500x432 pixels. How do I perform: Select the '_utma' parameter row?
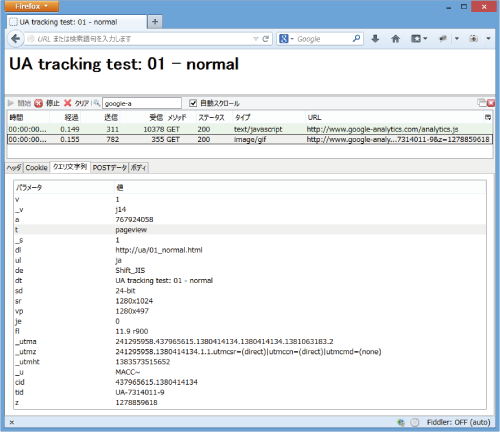pyautogui.click(x=250, y=342)
